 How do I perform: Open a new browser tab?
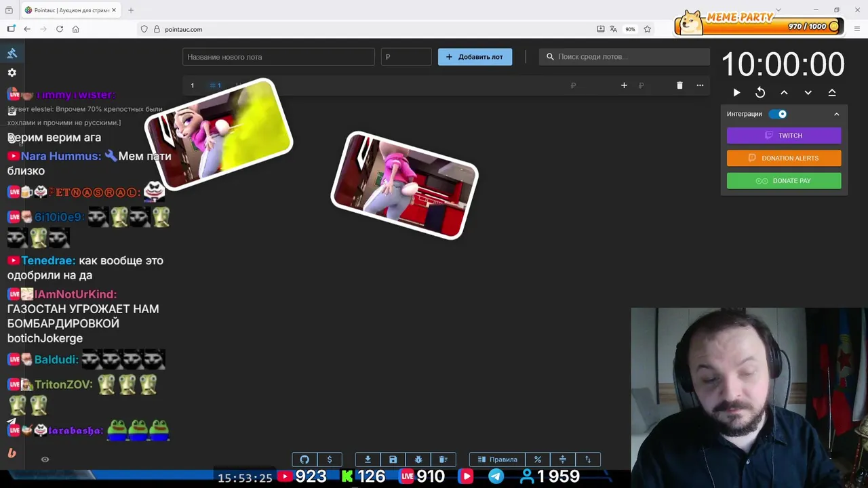point(131,10)
